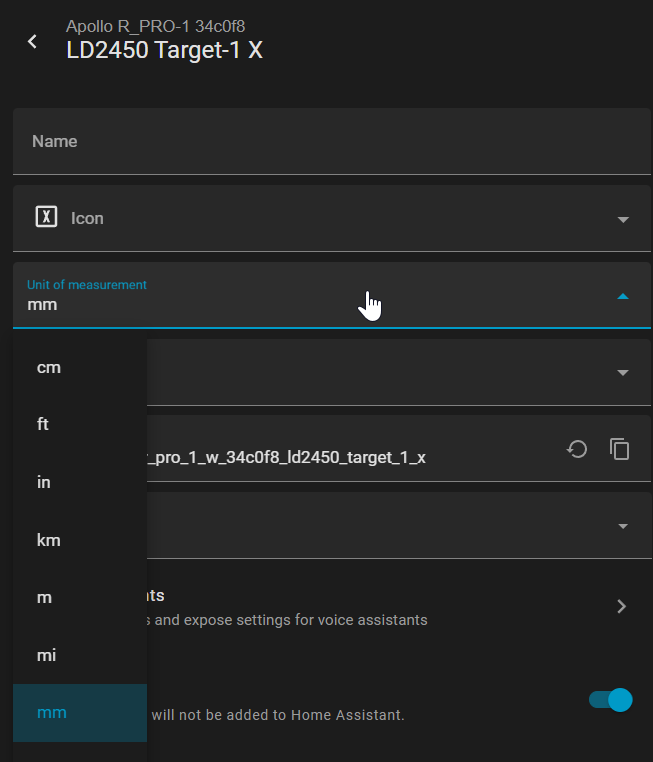Toggle the enabled switch off
Image resolution: width=653 pixels, height=762 pixels.
point(610,700)
